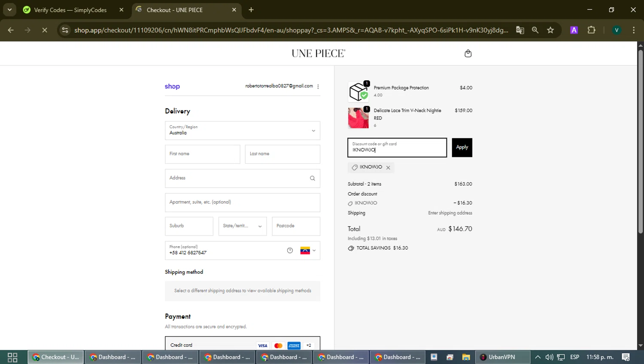Open the network tray icon
644x364 pixels.
click(x=561, y=357)
